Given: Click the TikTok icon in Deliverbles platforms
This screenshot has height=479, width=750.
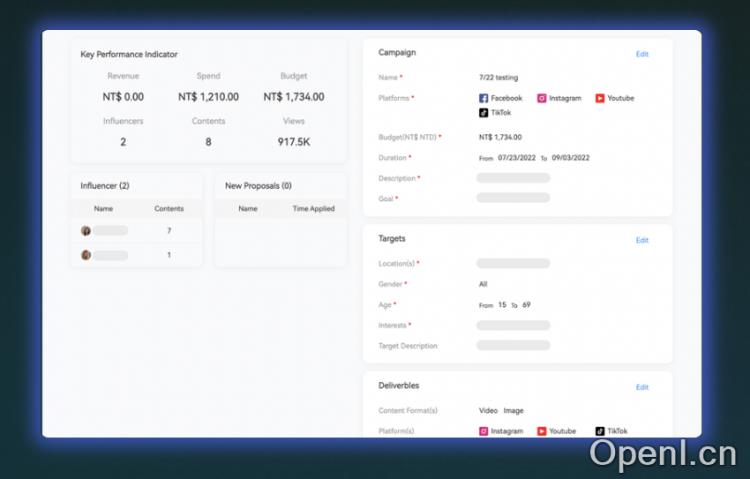Looking at the screenshot, I should point(600,431).
